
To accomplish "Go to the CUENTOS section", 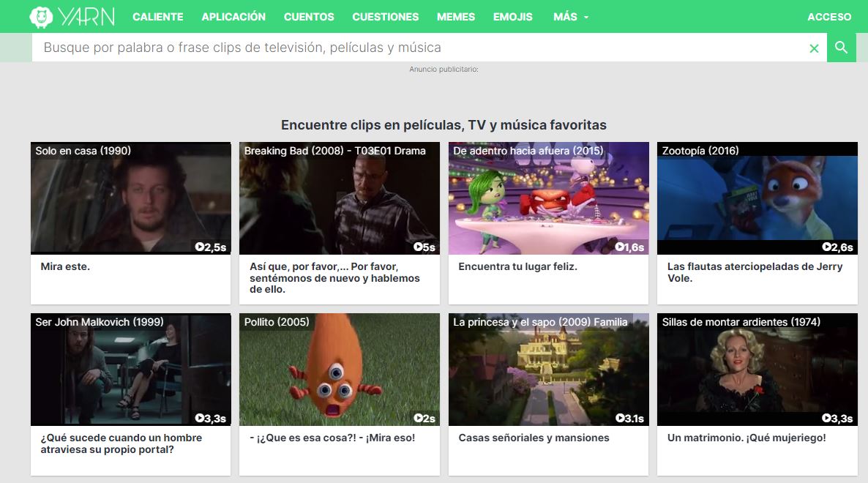I will 309,16.
